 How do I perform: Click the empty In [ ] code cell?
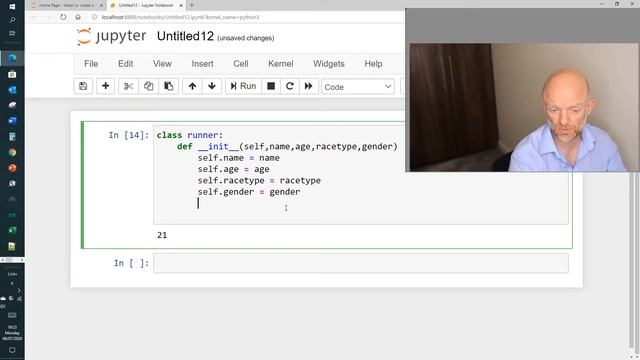pos(361,263)
